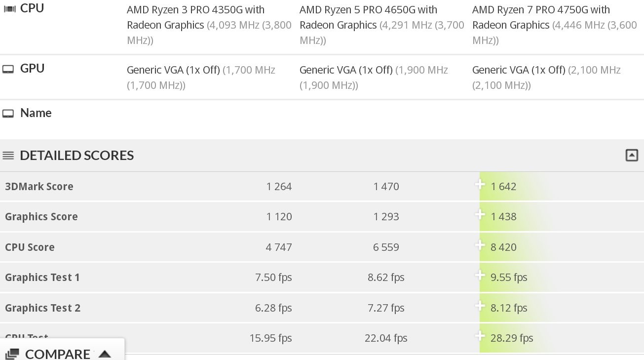Click plus icon beside 8.12 fps

click(479, 307)
